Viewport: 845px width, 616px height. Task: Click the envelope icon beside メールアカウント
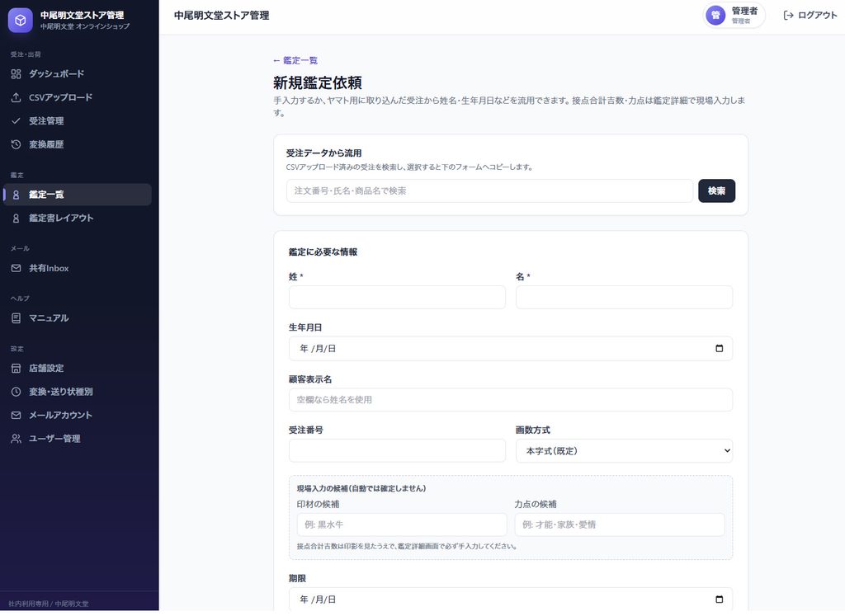[17, 415]
